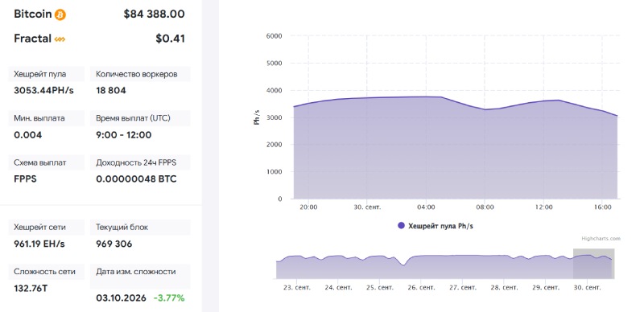Image resolution: width=644 pixels, height=312 pixels.
Task: Click the 28. сент. navigator date
Action: tap(504, 287)
